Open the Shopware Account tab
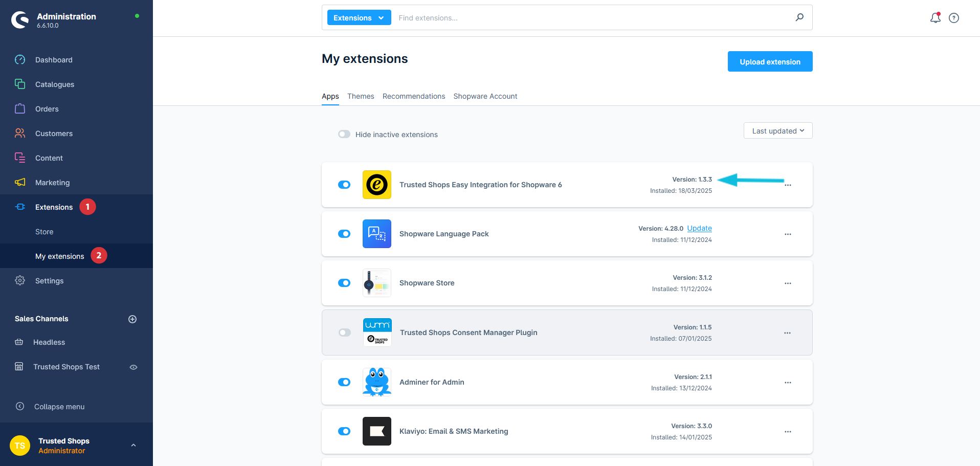The image size is (980, 466). (485, 96)
